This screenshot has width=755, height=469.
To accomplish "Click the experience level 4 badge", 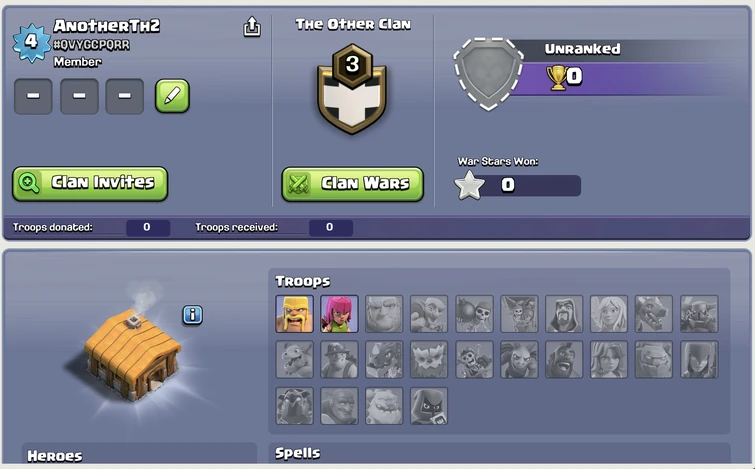I will (31, 42).
